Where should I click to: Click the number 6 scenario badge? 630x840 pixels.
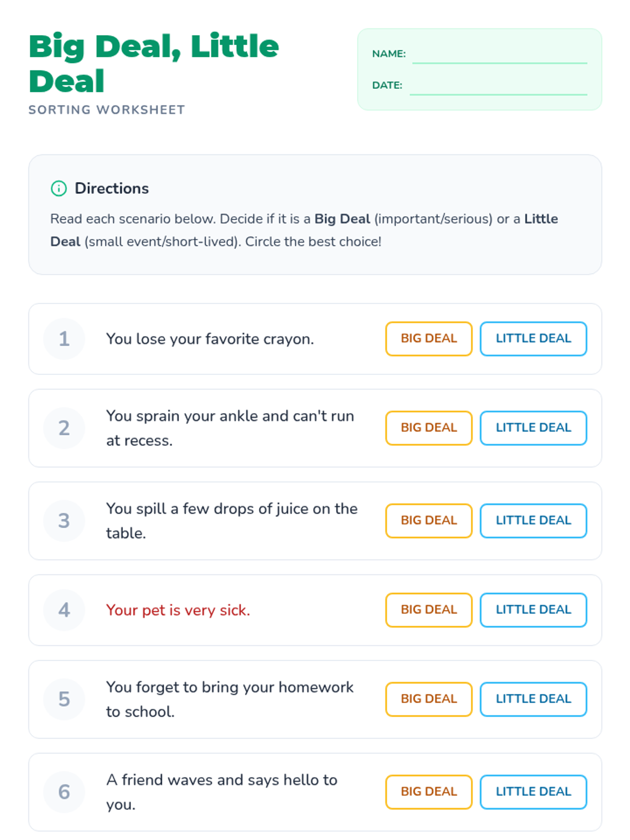tap(64, 792)
